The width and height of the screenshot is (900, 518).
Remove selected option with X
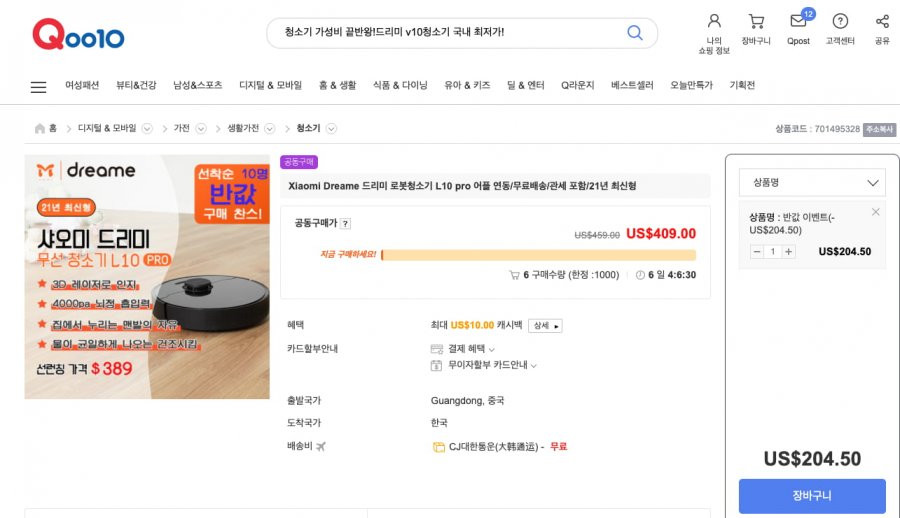pyautogui.click(x=875, y=212)
